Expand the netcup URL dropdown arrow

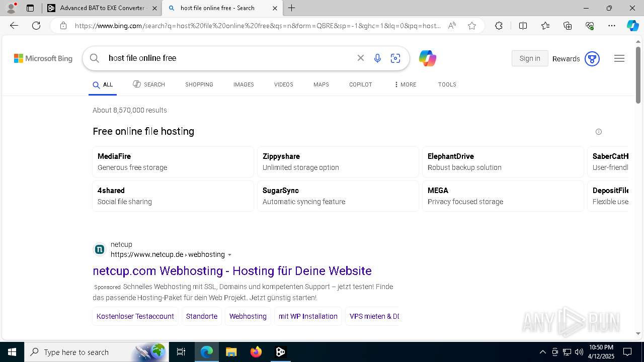(230, 255)
